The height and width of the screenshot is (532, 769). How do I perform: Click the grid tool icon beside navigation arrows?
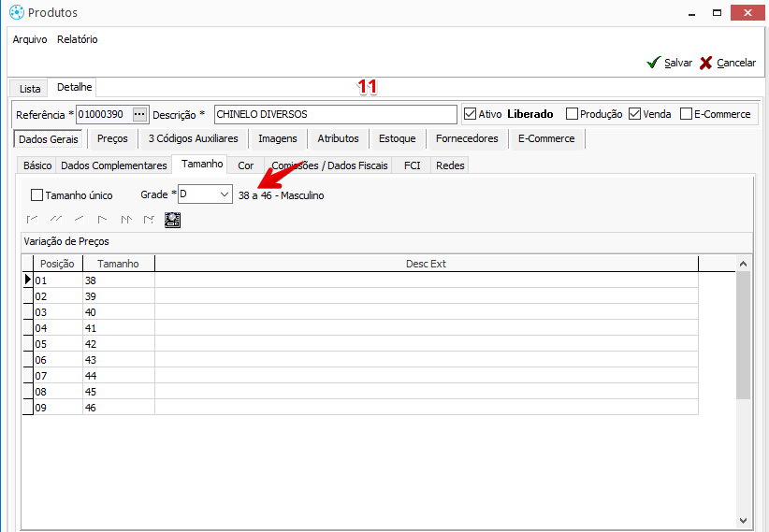(172, 220)
